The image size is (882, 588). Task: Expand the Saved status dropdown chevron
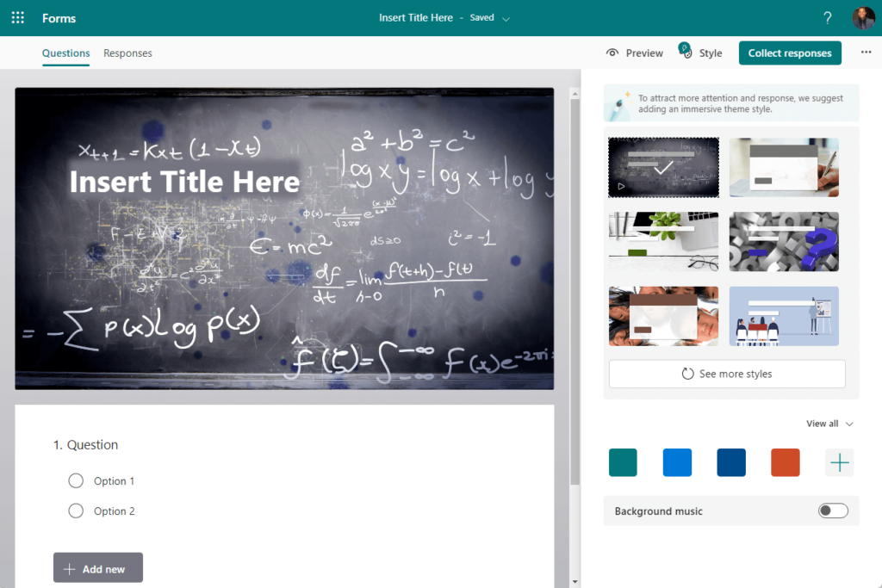(506, 19)
